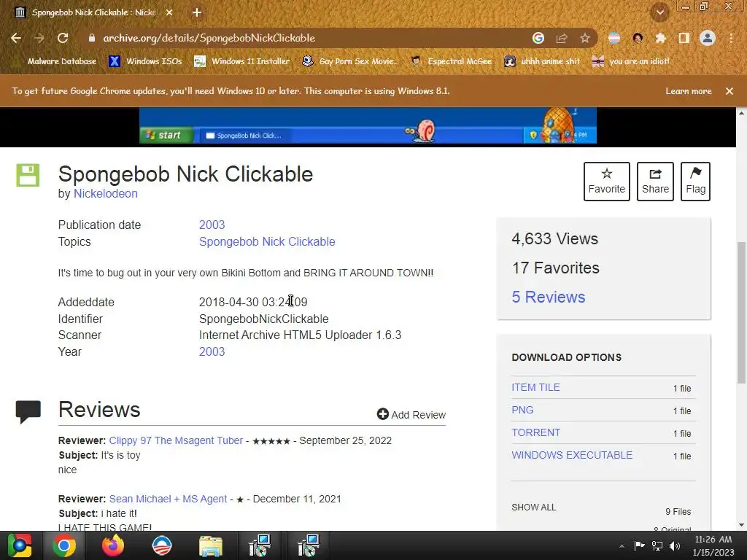
Task: Open the Extensions puzzle piece icon
Action: [x=661, y=38]
